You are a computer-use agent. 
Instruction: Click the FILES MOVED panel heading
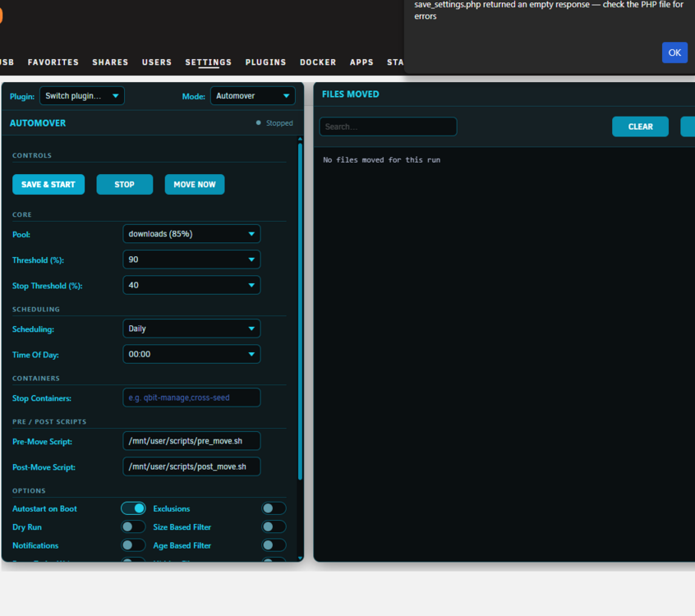[x=350, y=94]
